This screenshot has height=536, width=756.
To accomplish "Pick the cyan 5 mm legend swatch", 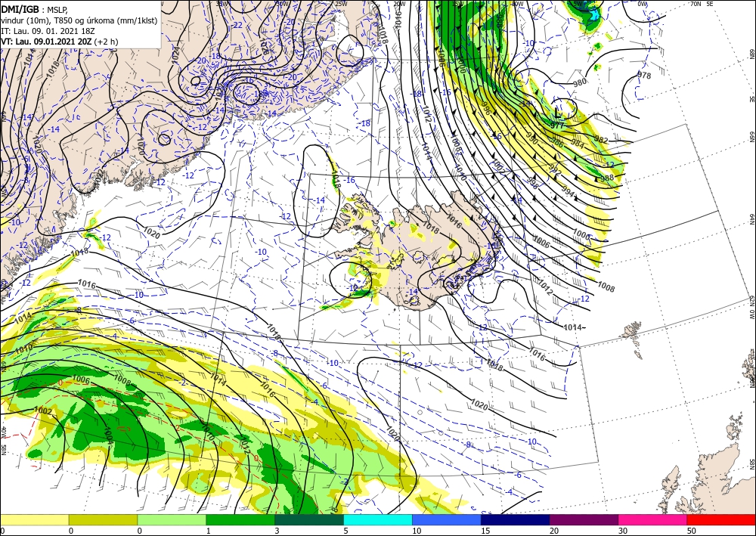I will coord(378,519).
